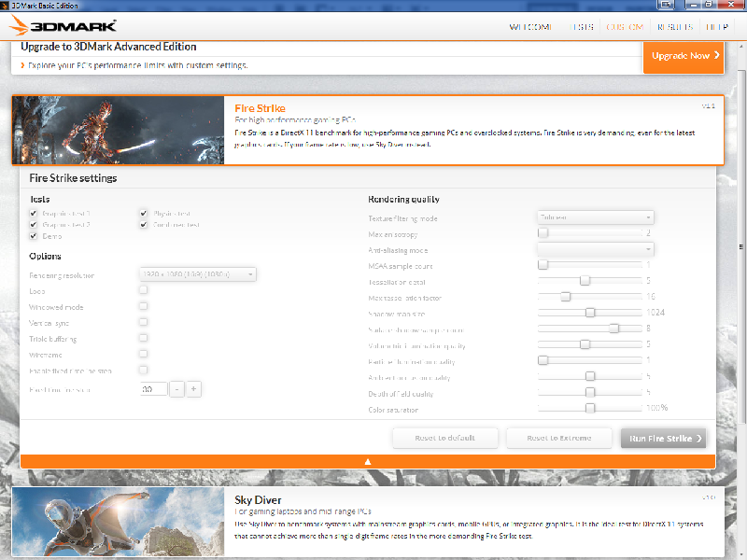Click the Surface shadow sample count slider handle
Viewport: 747px width, 560px height.
click(x=614, y=329)
